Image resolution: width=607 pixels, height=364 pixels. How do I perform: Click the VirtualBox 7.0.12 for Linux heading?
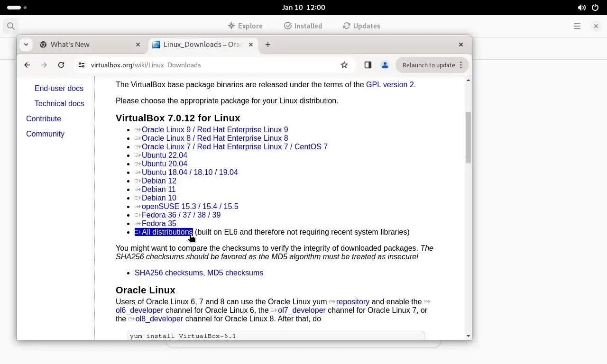coord(178,118)
